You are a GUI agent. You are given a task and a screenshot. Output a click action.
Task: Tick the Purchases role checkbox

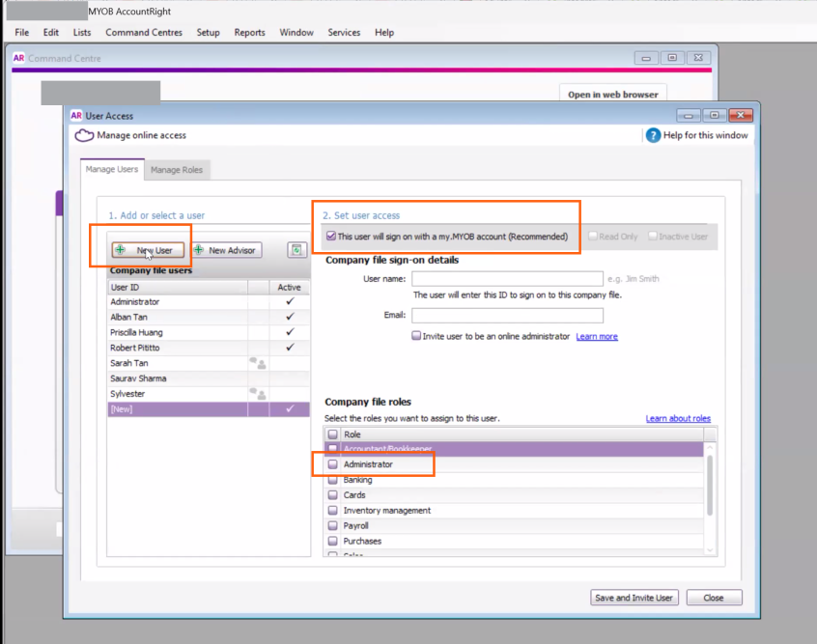point(333,541)
